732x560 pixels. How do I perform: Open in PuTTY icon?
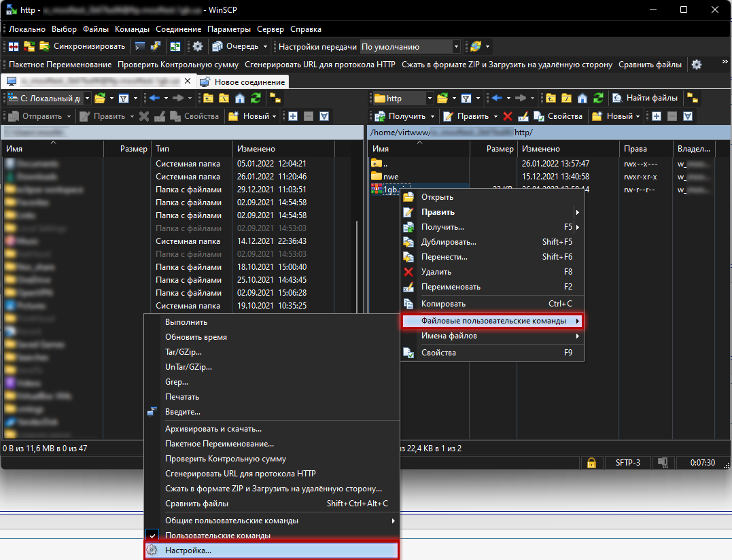click(156, 47)
